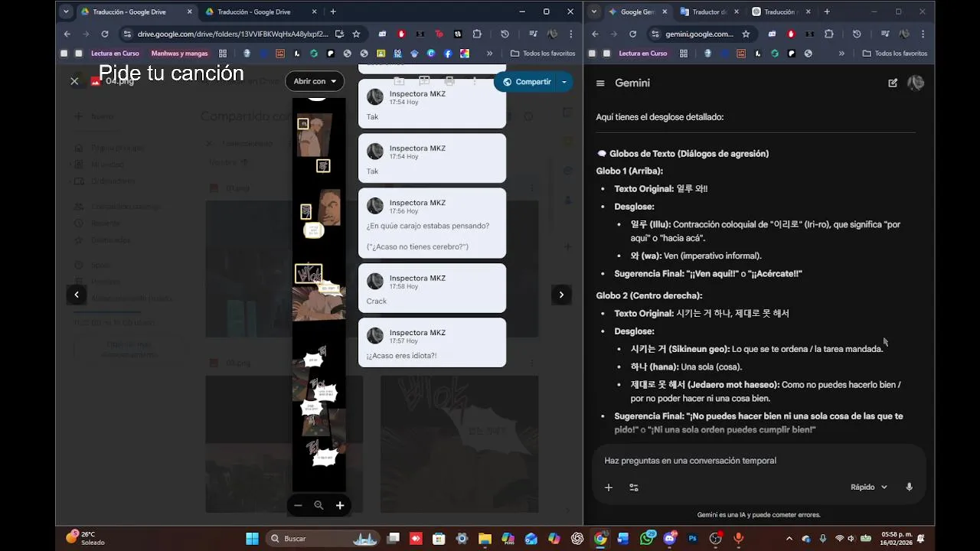The width and height of the screenshot is (980, 551).
Task: Start a new chat in Gemini
Action: [x=893, y=83]
